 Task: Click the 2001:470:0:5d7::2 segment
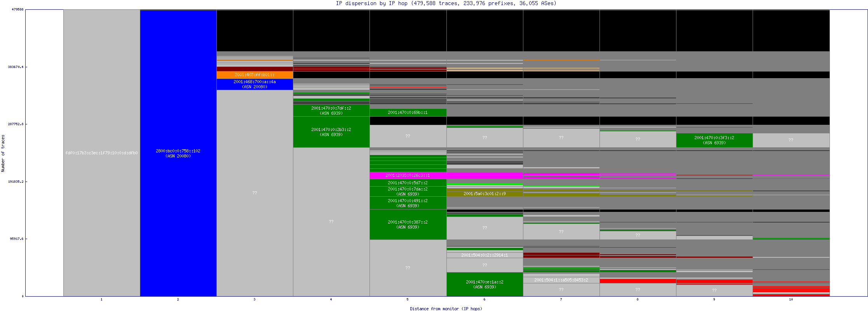408,183
